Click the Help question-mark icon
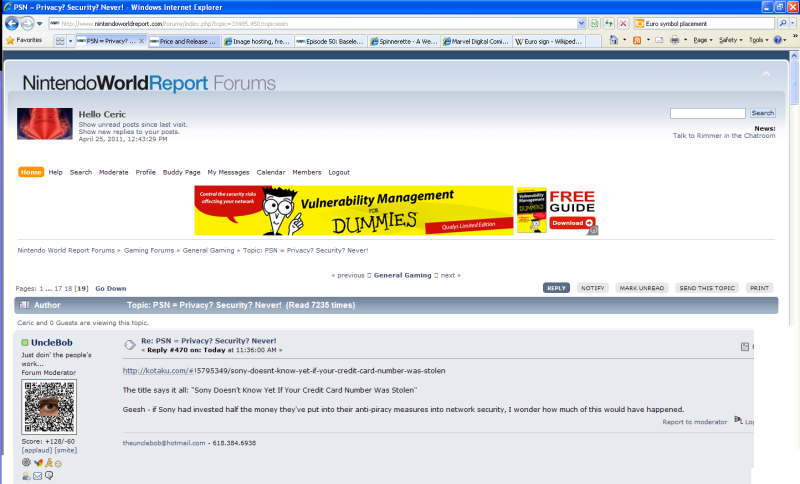Screen dimensions: 800x484 778,40
